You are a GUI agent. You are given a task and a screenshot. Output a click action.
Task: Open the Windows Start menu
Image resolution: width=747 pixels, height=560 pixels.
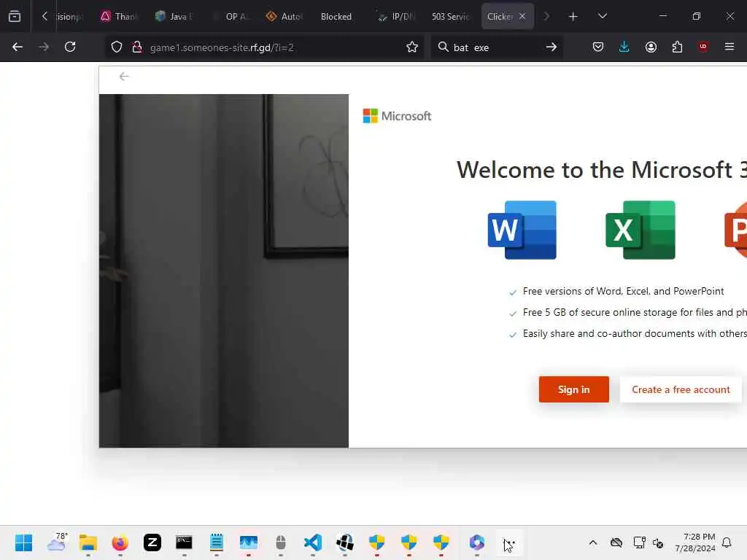(24, 542)
